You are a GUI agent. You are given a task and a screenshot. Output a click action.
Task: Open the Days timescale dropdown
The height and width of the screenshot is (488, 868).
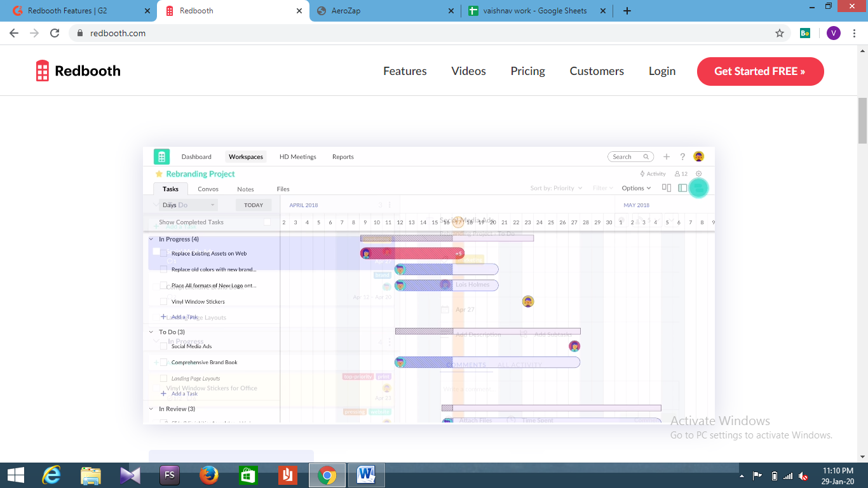188,205
